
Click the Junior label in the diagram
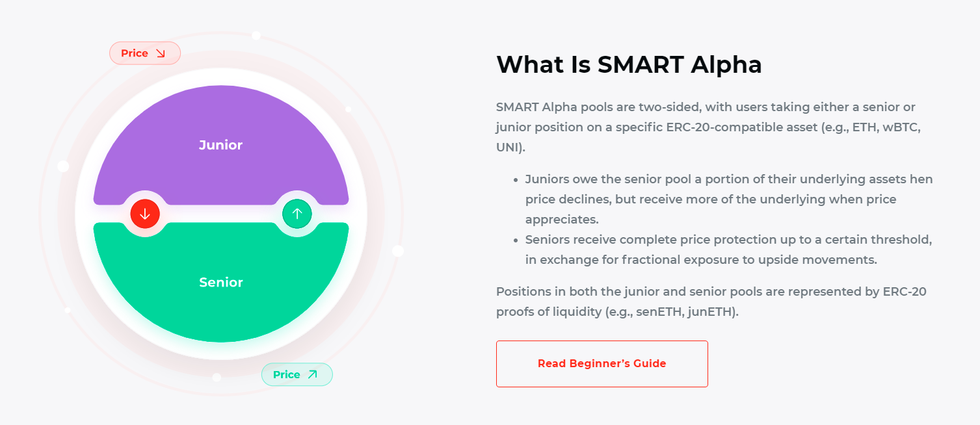[x=220, y=145]
